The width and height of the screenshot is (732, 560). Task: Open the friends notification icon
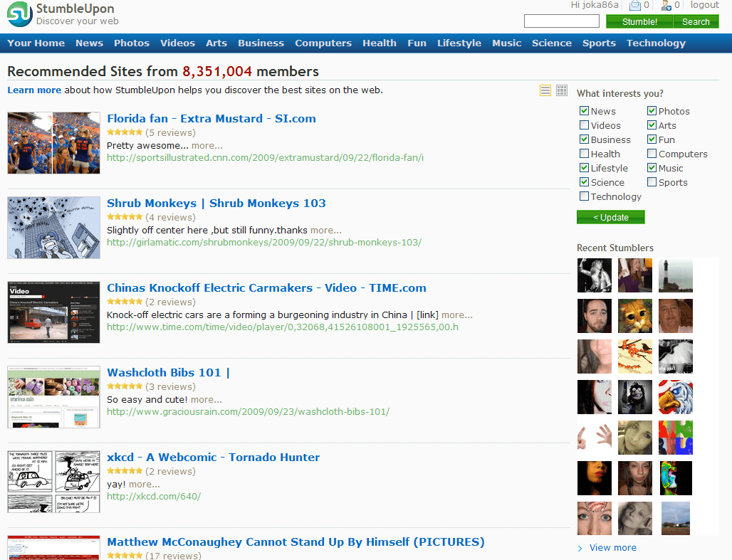coord(666,6)
